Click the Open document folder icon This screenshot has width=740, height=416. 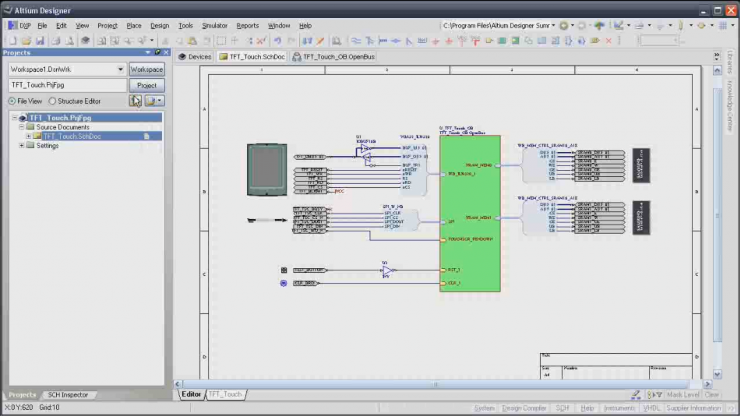pyautogui.click(x=25, y=41)
